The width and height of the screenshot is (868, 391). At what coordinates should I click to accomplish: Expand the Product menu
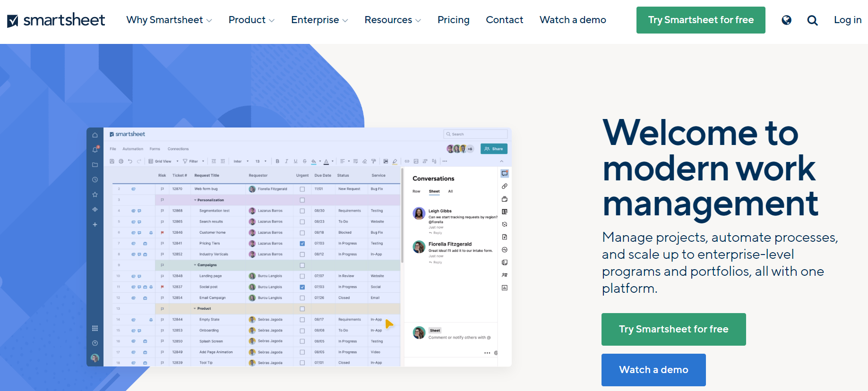point(251,20)
